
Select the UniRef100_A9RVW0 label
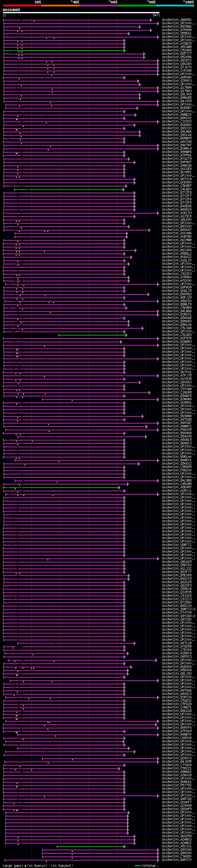point(177,78)
